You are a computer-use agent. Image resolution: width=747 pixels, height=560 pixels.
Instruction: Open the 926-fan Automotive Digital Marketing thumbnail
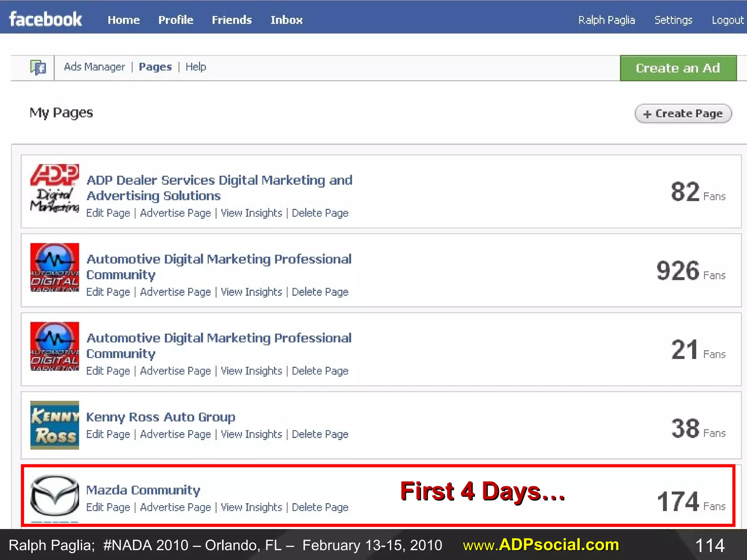(x=55, y=267)
